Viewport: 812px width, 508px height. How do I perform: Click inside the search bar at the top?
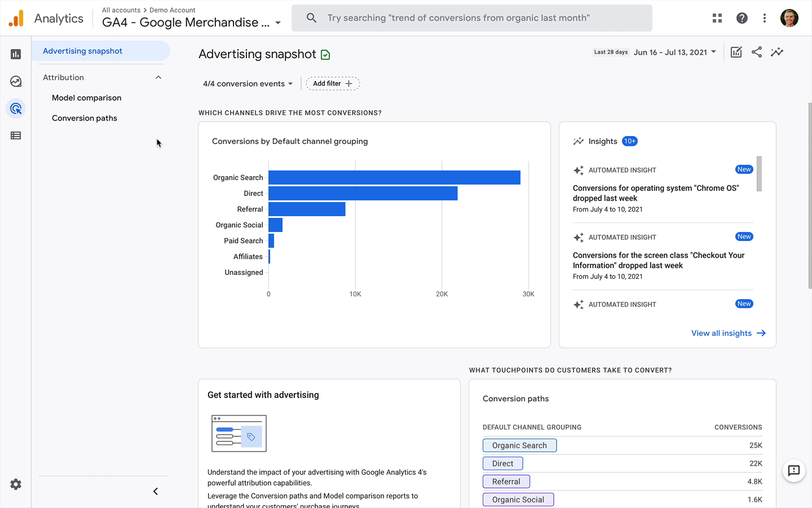pos(471,17)
